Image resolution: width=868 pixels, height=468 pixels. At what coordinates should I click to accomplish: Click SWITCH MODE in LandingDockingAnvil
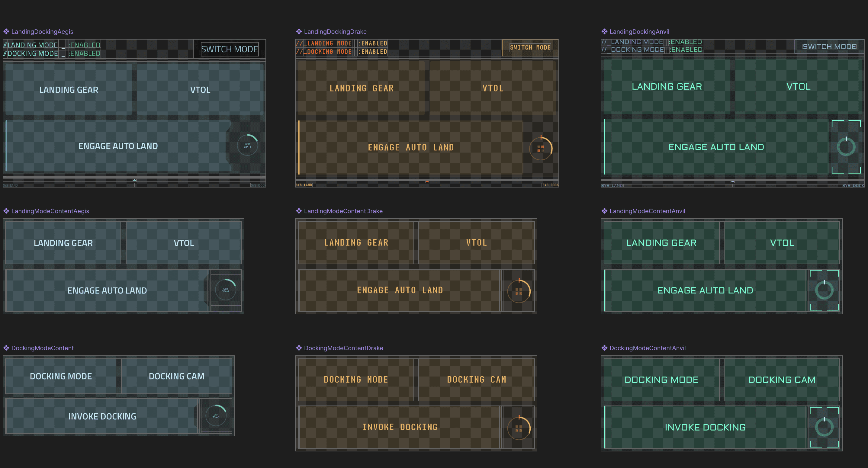829,46
